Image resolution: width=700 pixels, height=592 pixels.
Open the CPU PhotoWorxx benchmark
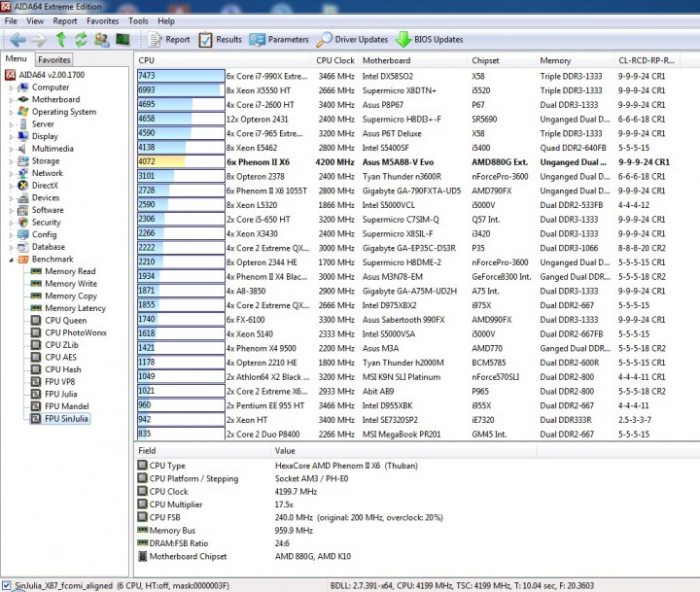tap(76, 332)
